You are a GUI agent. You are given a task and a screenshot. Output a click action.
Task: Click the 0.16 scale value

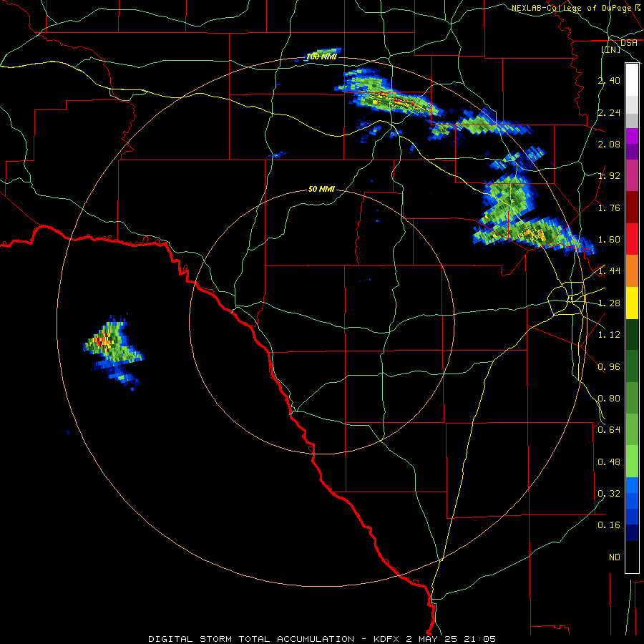(x=609, y=525)
